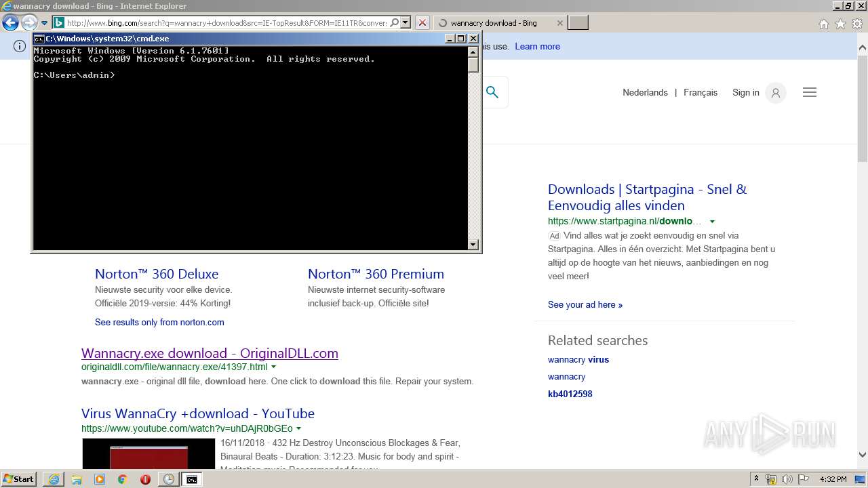868x488 pixels.
Task: Switch Bing language to Français
Action: click(701, 92)
